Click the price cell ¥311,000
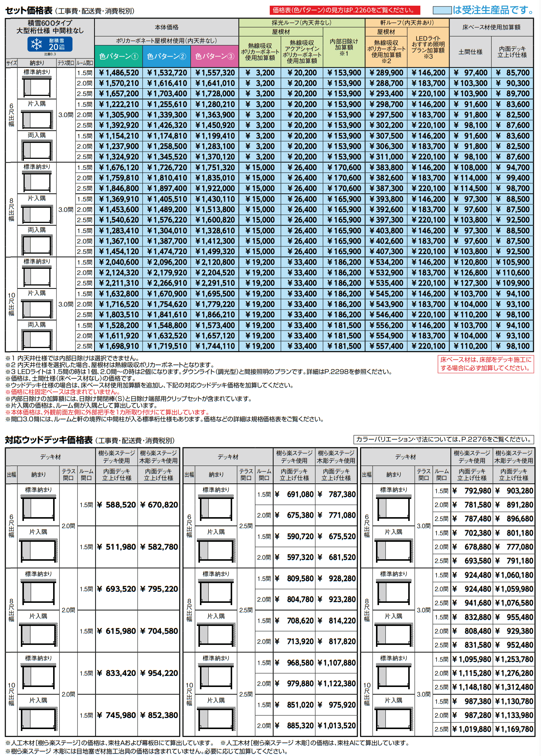The image size is (541, 756). pyautogui.click(x=386, y=157)
